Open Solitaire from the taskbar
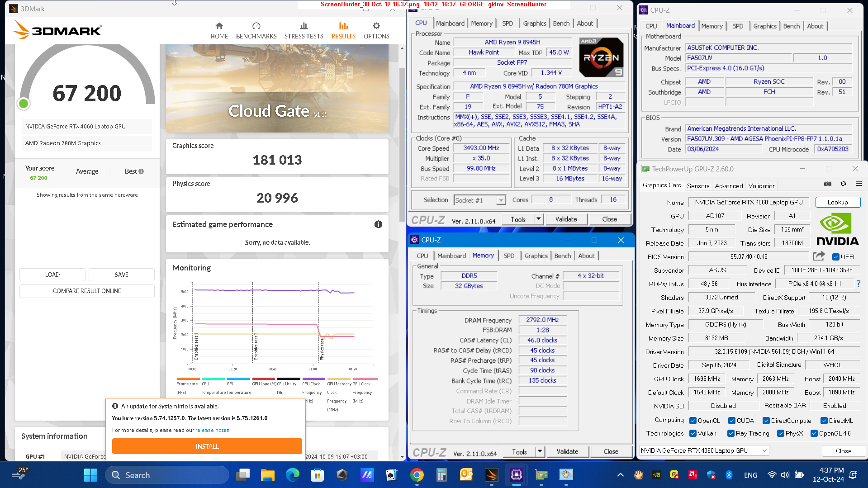Image resolution: width=868 pixels, height=488 pixels. 392,475
